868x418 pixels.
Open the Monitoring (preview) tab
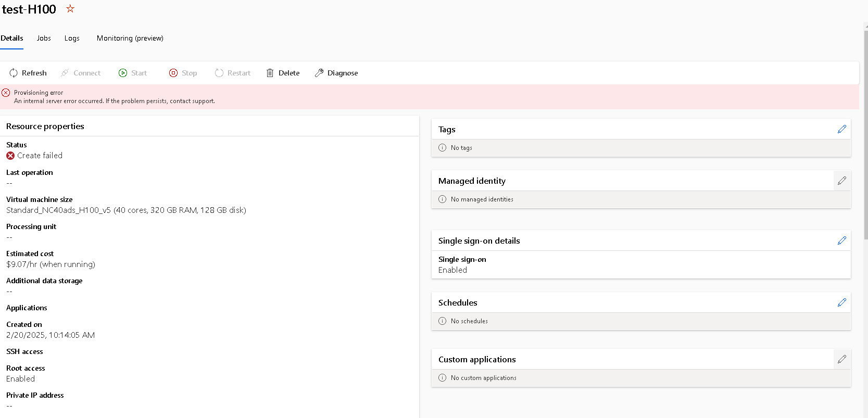130,38
